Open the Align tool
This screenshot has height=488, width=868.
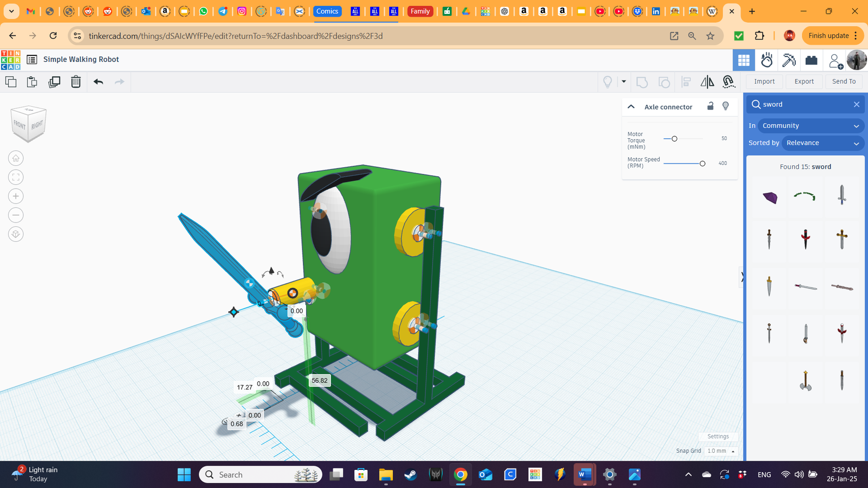[x=686, y=82]
